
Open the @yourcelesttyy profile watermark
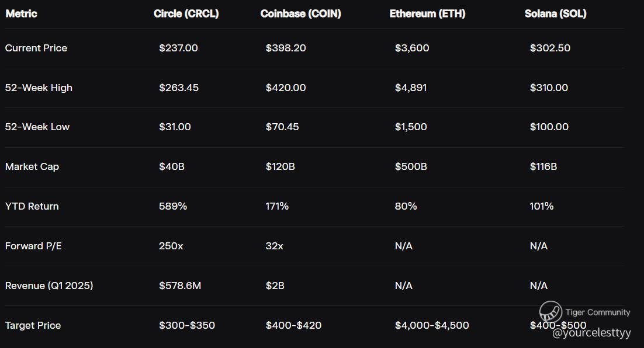pos(591,333)
